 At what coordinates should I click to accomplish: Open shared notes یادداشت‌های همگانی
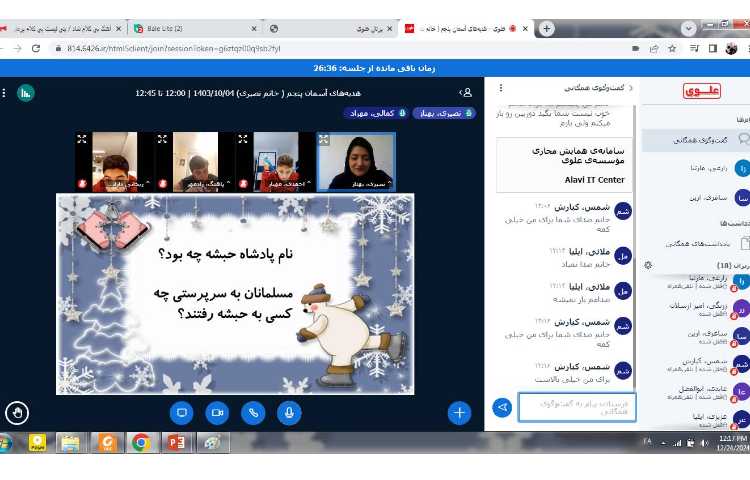coord(700,242)
